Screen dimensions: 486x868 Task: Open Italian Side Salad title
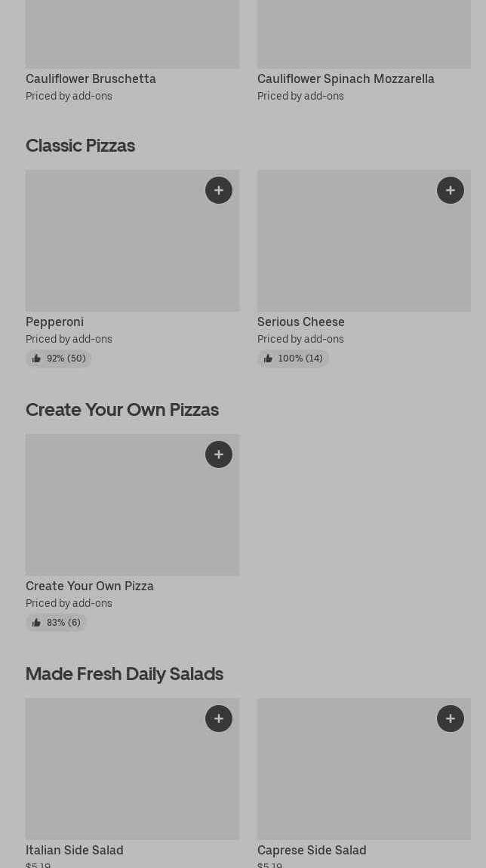pos(74,850)
